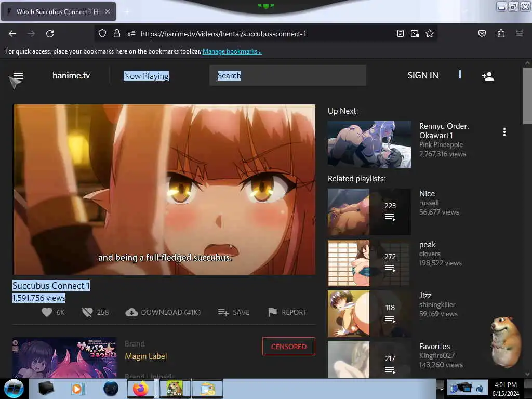This screenshot has width=532, height=399.
Task: Click the 272-item playlist thumbnail
Action: (369, 263)
